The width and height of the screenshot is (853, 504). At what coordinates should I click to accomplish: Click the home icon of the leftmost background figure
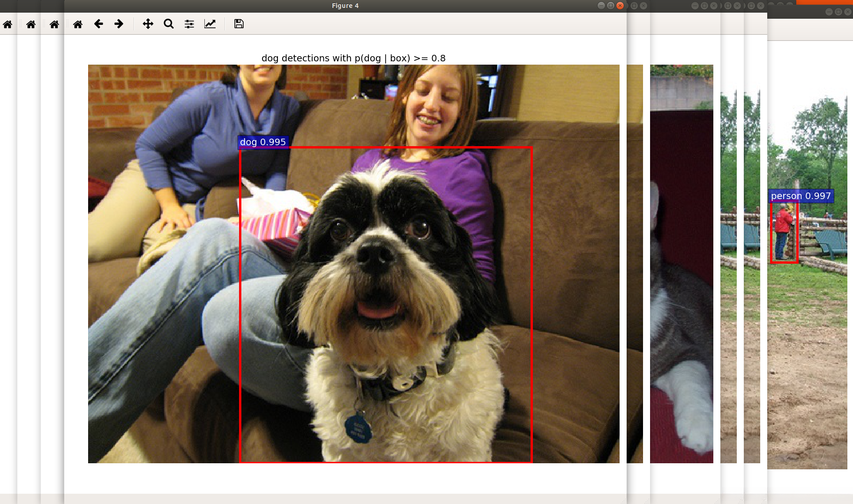point(7,24)
